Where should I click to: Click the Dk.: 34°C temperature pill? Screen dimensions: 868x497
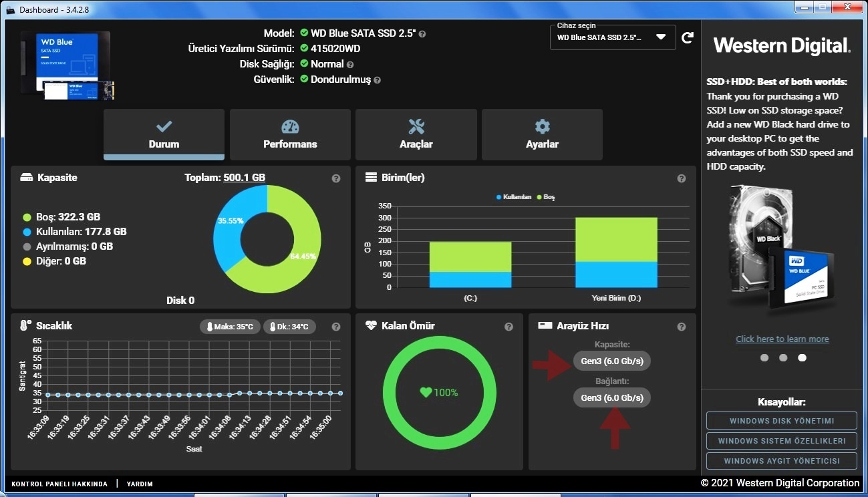[289, 327]
